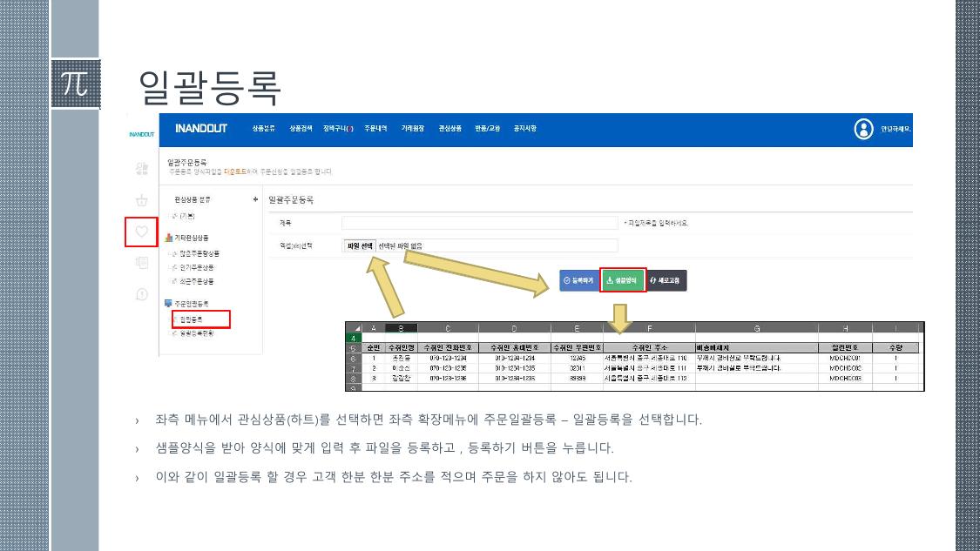Click the row 7 delivery message cell
The width and height of the screenshot is (980, 551).
click(757, 368)
